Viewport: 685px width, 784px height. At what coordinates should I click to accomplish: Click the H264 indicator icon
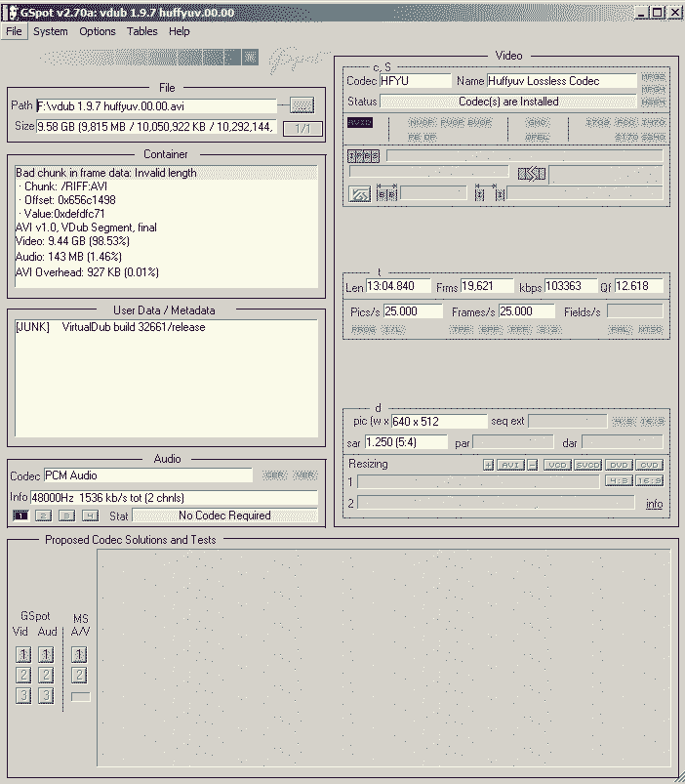[x=653, y=102]
